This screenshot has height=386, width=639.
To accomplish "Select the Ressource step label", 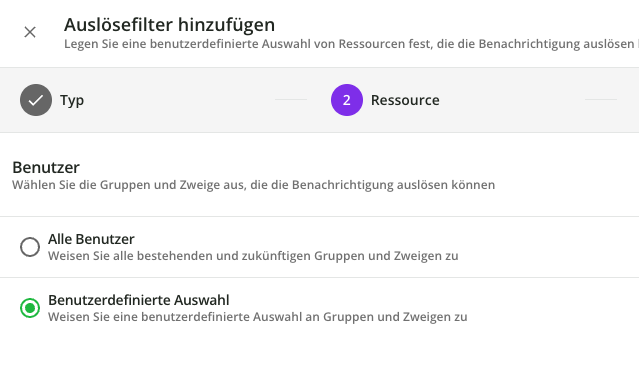I will tap(405, 100).
